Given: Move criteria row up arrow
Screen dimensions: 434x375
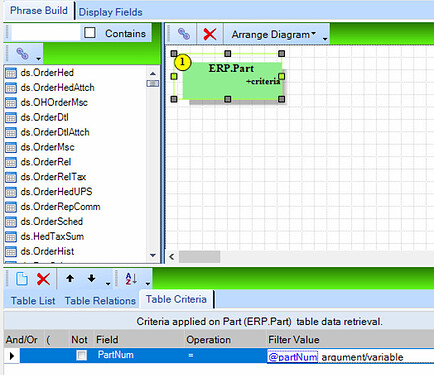Looking at the screenshot, I should tap(70, 278).
